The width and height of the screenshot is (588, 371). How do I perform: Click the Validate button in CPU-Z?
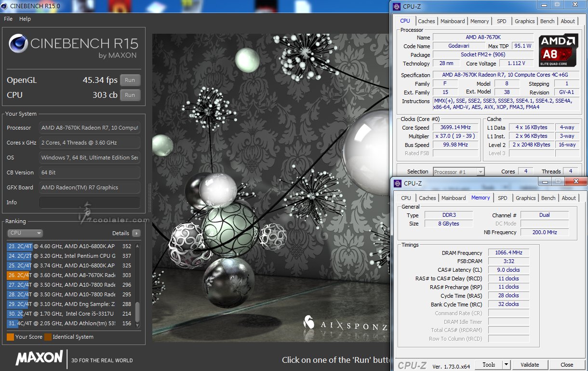(x=530, y=365)
